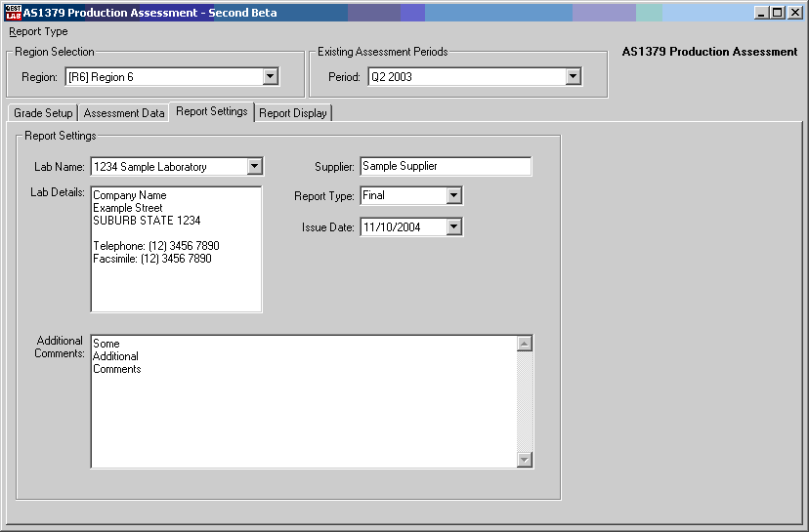Switch to the Assessment Data tab
The height and width of the screenshot is (532, 809).
click(x=124, y=113)
